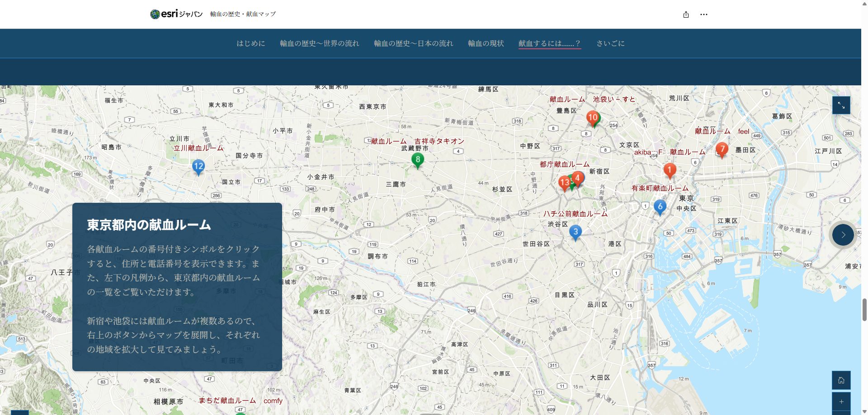Select blue marker number 3 in Shibuya
The height and width of the screenshot is (415, 868).
point(575,232)
